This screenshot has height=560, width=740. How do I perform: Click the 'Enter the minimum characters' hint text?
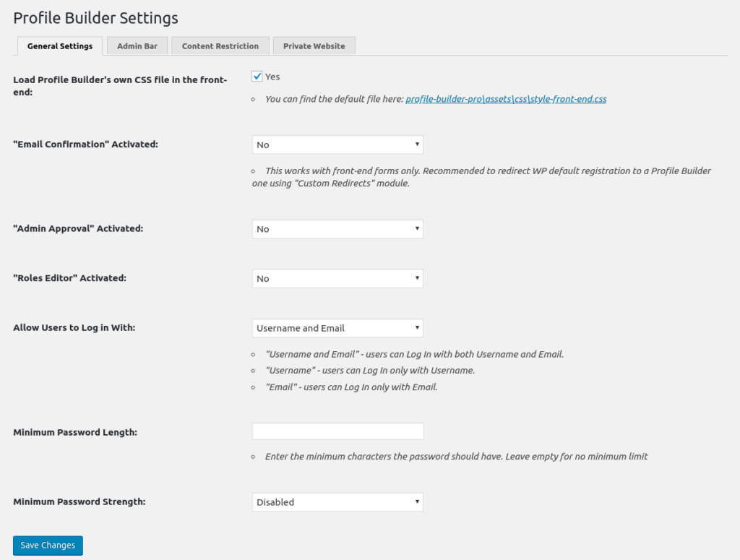457,456
